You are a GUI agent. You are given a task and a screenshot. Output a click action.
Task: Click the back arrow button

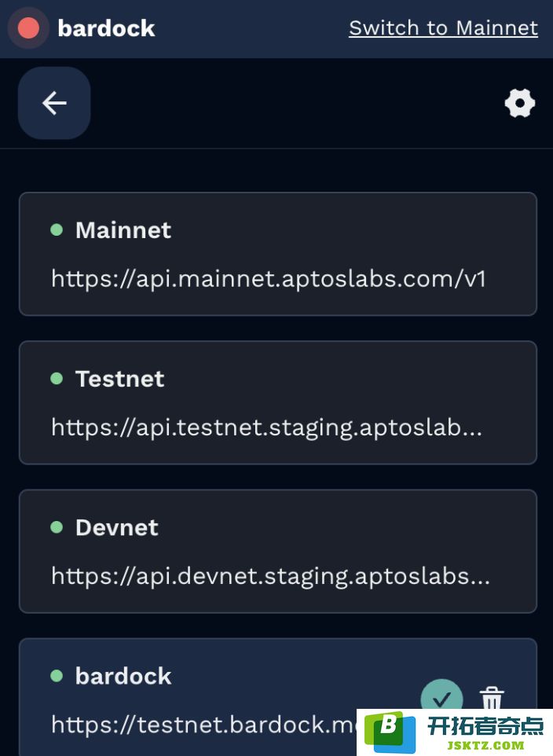click(x=54, y=103)
